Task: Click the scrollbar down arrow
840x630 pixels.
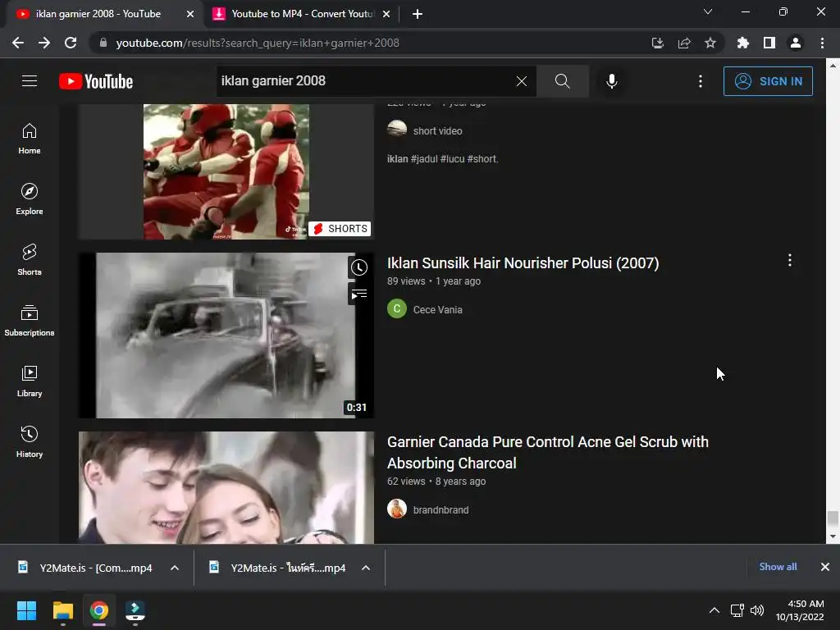Action: (832, 536)
